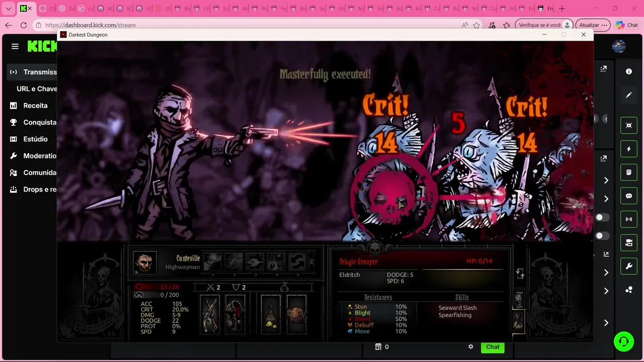Image resolution: width=644 pixels, height=362 pixels.
Task: Open the browser tab search dropdown arrow
Action: (9, 9)
